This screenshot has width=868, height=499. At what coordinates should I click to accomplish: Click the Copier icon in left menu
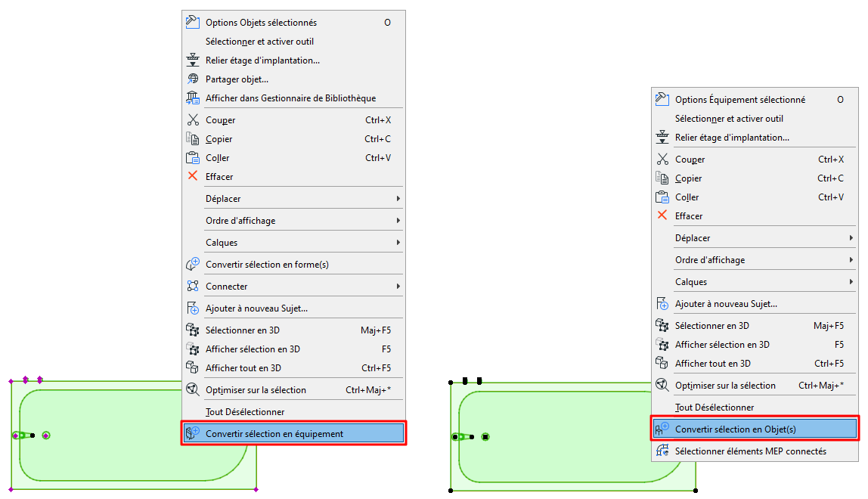193,138
